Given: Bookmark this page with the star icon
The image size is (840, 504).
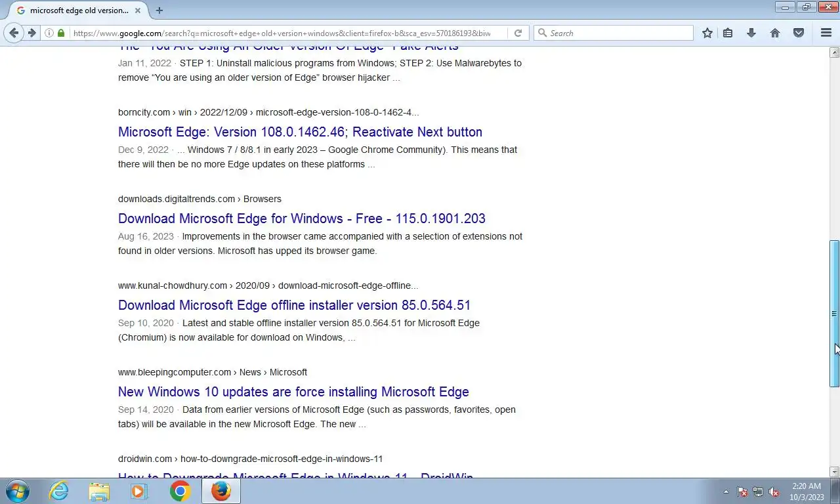Looking at the screenshot, I should tap(707, 33).
